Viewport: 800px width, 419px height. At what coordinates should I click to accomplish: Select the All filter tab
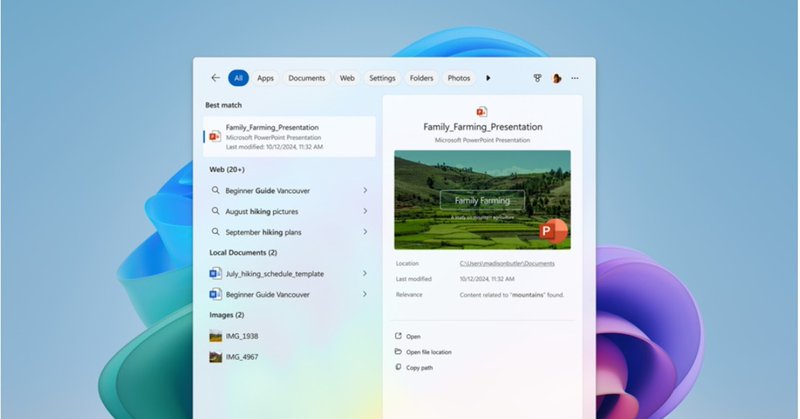238,78
